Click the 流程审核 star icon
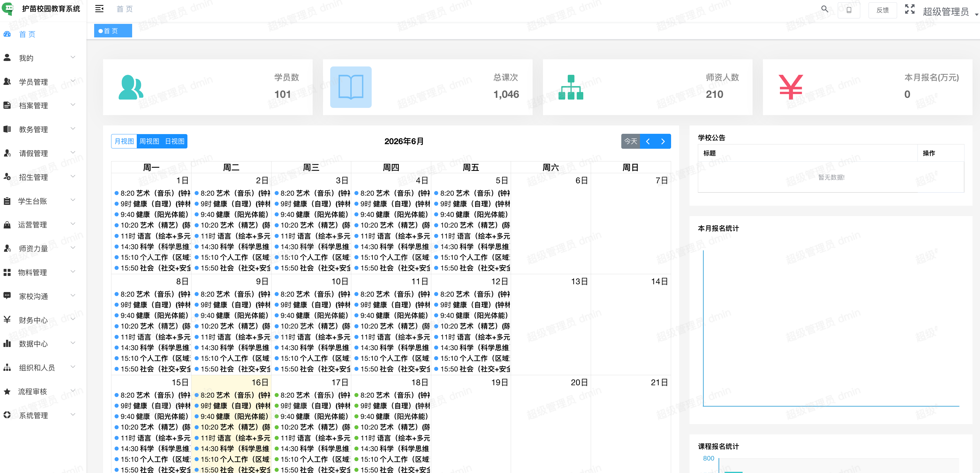 [x=7, y=391]
